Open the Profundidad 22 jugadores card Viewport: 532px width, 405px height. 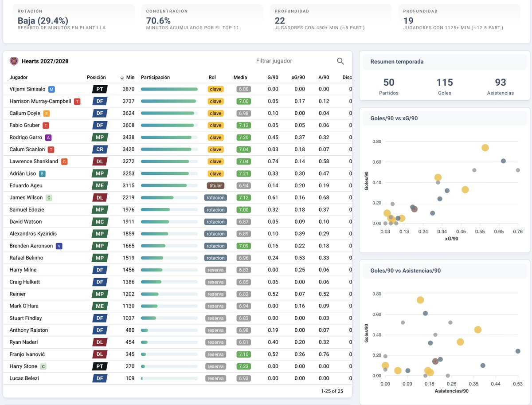click(331, 20)
